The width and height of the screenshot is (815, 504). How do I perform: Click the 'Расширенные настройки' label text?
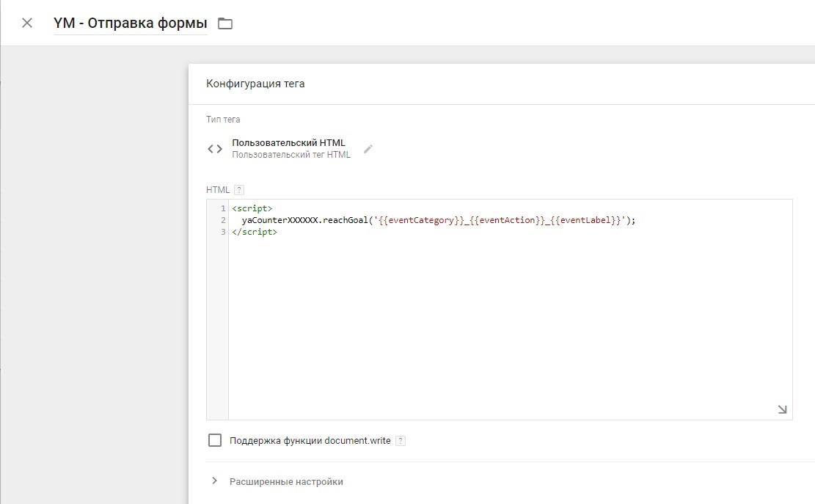click(x=286, y=482)
